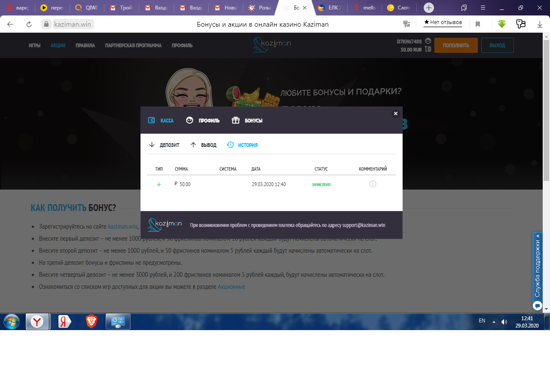This screenshot has height=392, width=550.
Task: Click the wallet icon next to 50.00 RUB
Action: click(428, 49)
